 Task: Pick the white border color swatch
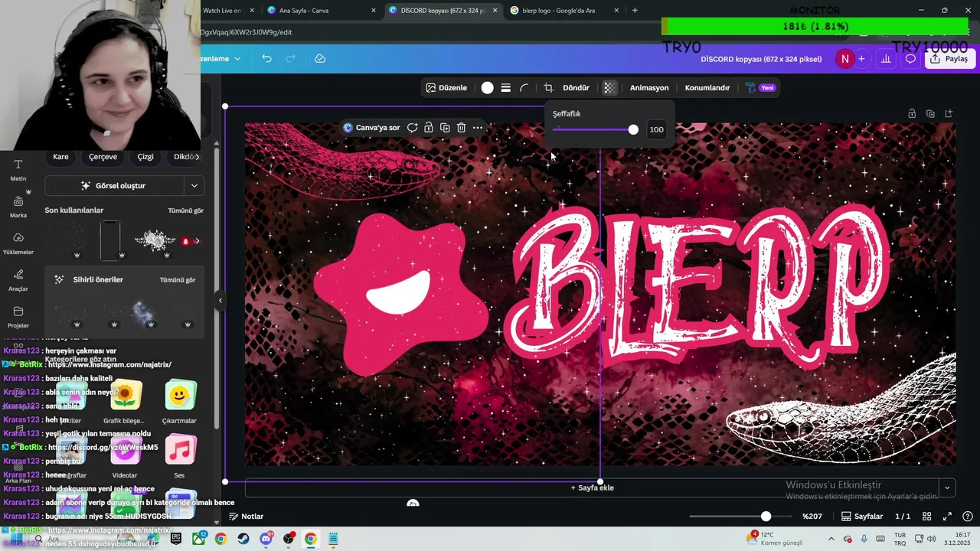click(x=487, y=88)
